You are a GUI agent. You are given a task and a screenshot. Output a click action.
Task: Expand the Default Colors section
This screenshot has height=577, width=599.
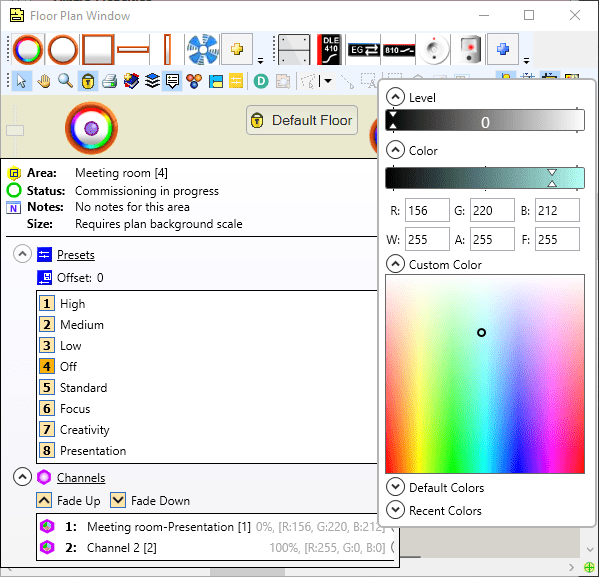(x=395, y=487)
